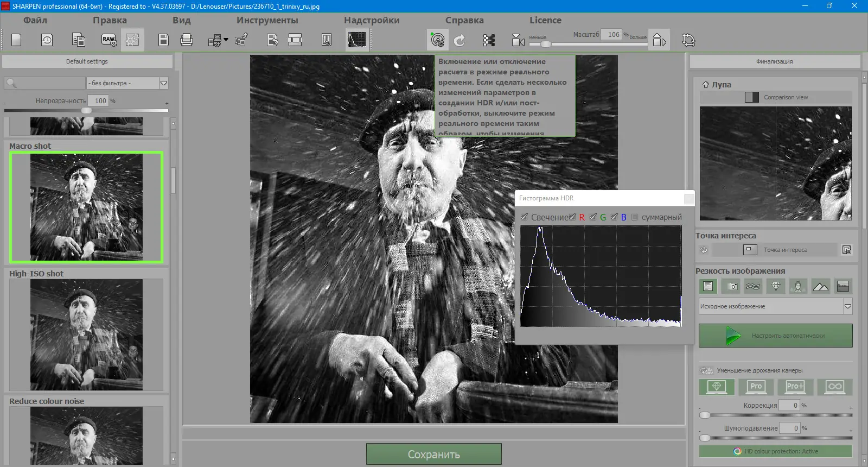Image resolution: width=868 pixels, height=467 pixels.
Task: Collapse the Лупа panel arrow
Action: click(x=705, y=85)
